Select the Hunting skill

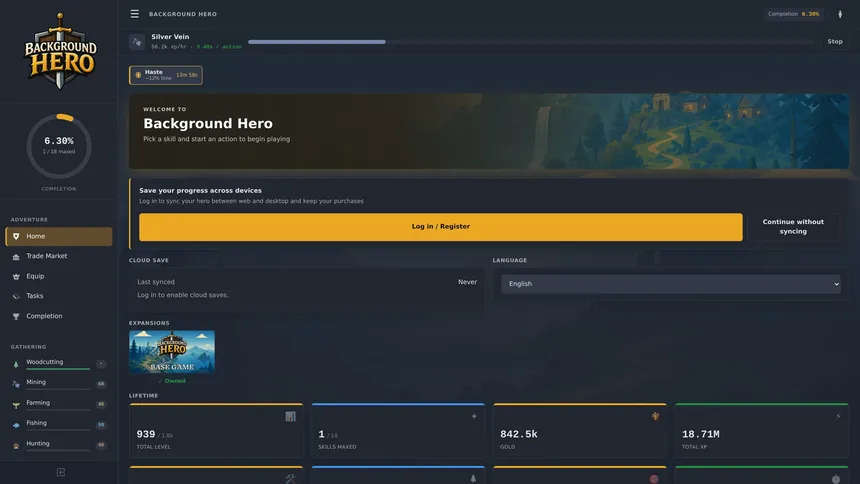click(x=59, y=445)
